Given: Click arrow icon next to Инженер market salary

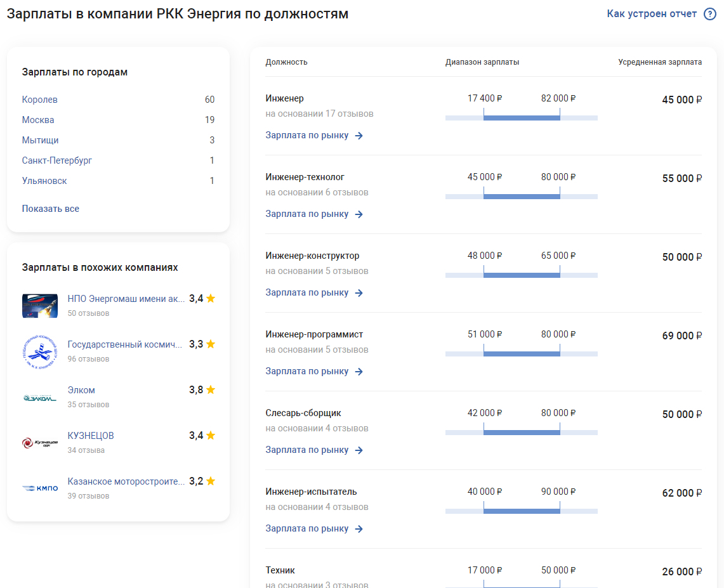Looking at the screenshot, I should (x=359, y=136).
